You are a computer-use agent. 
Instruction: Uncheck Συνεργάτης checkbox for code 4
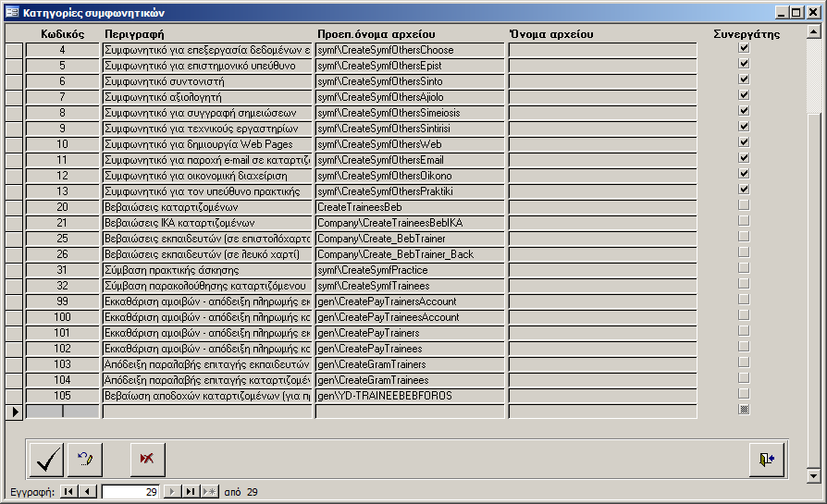click(744, 48)
